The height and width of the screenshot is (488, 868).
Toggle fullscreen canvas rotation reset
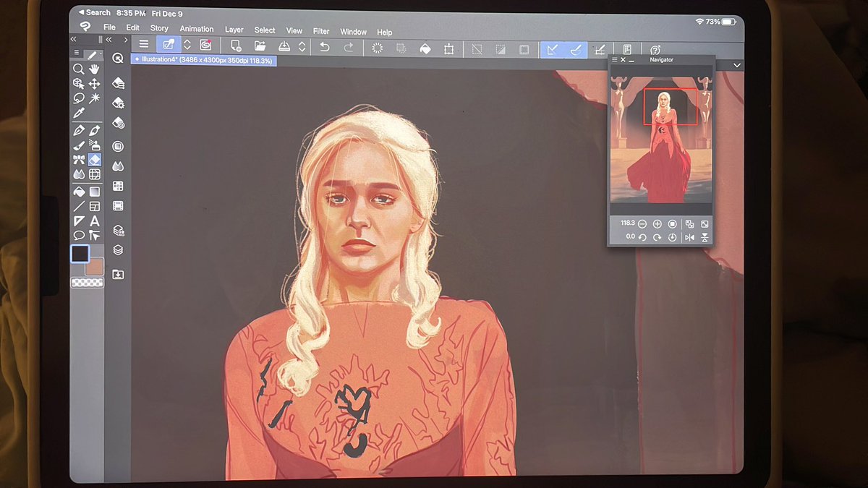pyautogui.click(x=673, y=237)
